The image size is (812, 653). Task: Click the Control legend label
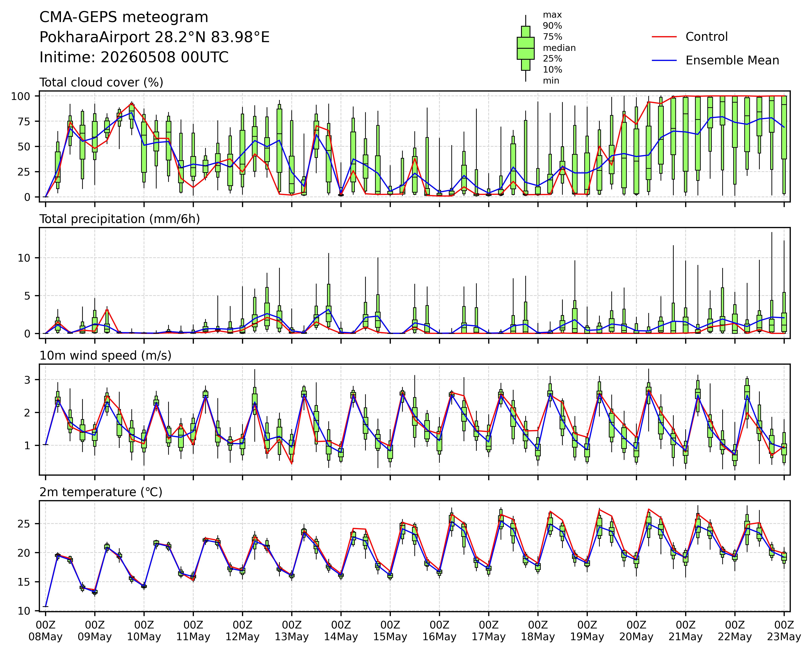pos(707,37)
